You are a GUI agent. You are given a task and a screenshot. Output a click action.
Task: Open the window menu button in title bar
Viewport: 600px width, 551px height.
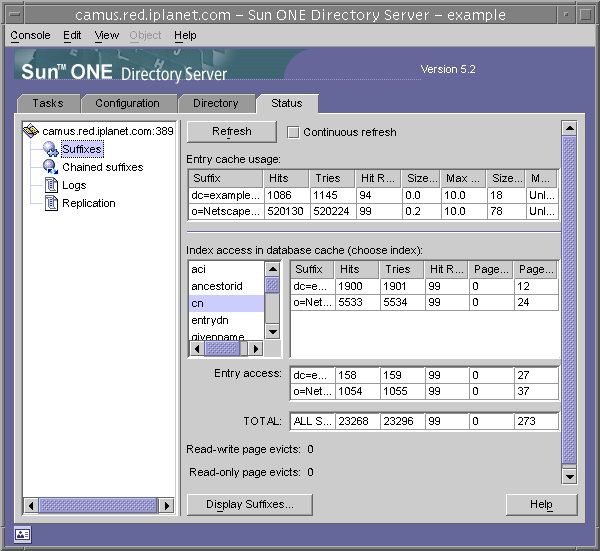[15, 15]
